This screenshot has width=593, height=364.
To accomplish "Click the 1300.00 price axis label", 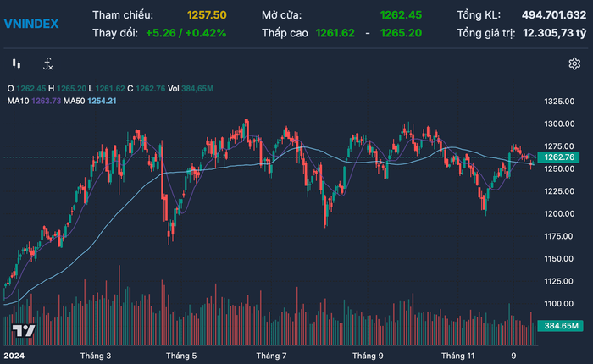I will coord(559,124).
